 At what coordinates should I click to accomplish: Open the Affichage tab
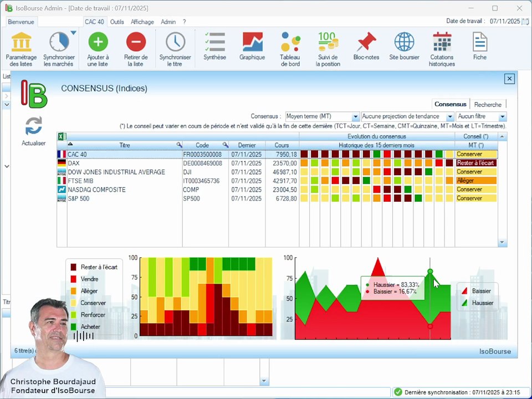pyautogui.click(x=142, y=22)
